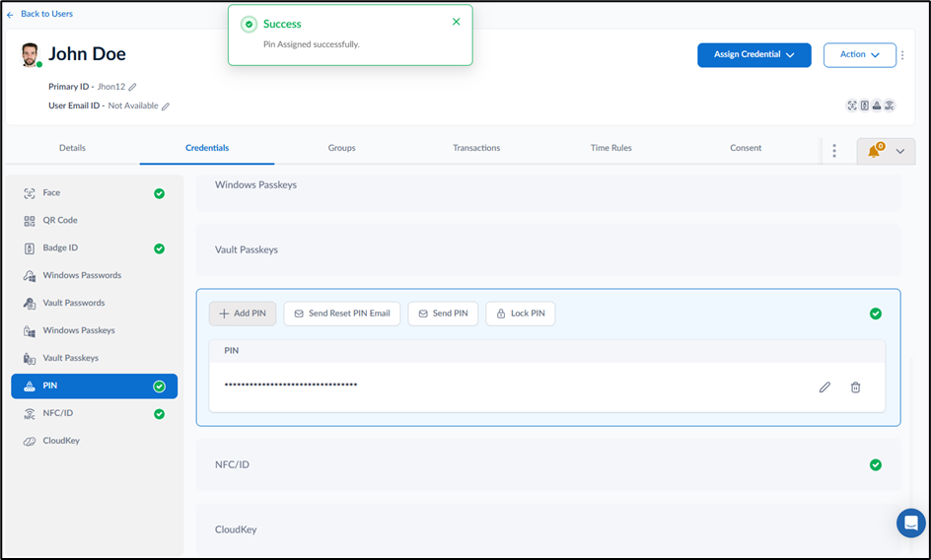Select Vault Passwords in the sidebar
This screenshot has height=560, width=931.
click(x=95, y=303)
